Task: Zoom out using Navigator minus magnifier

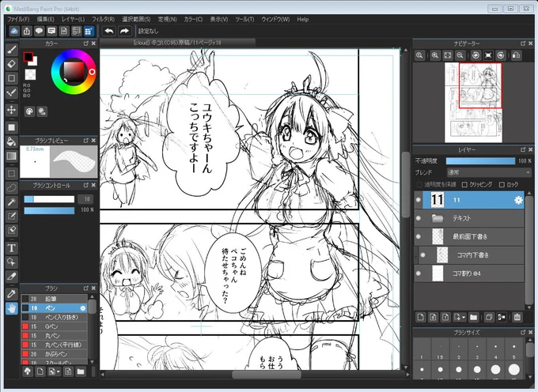Action: click(x=460, y=55)
